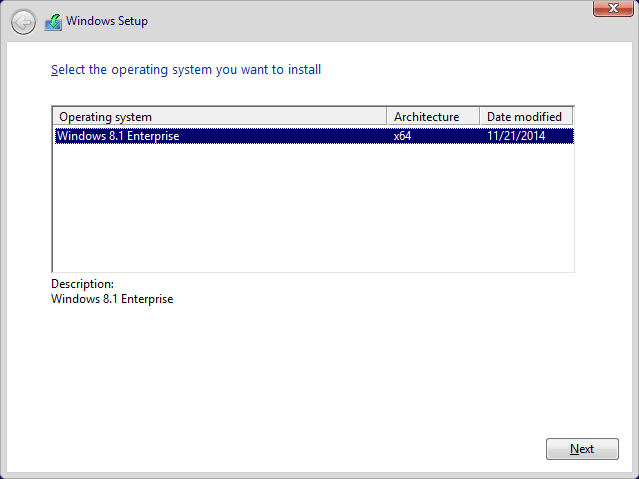Go back using the round arrow button
Viewport: 639px width, 479px height.
pyautogui.click(x=23, y=22)
